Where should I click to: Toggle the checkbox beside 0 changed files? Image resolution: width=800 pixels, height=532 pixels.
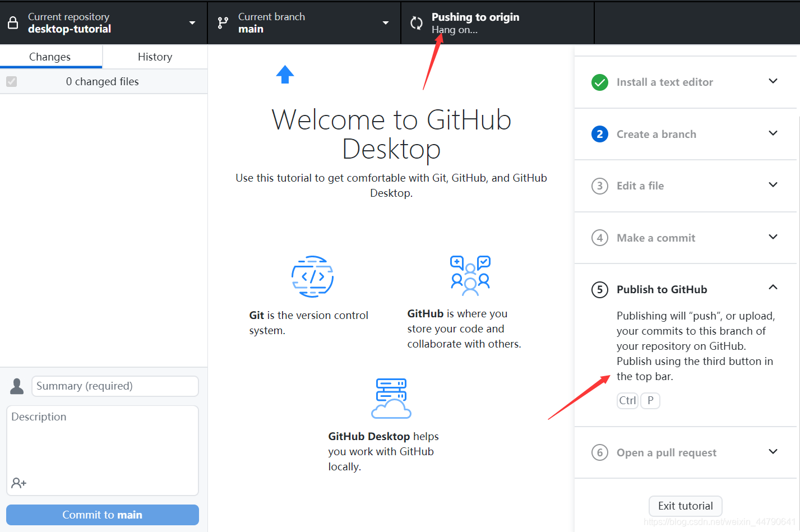coord(12,82)
